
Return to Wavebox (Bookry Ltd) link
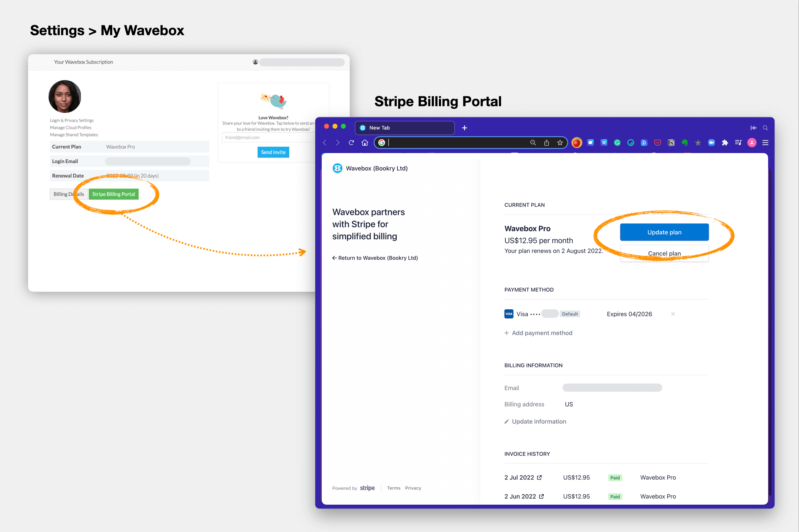click(375, 258)
